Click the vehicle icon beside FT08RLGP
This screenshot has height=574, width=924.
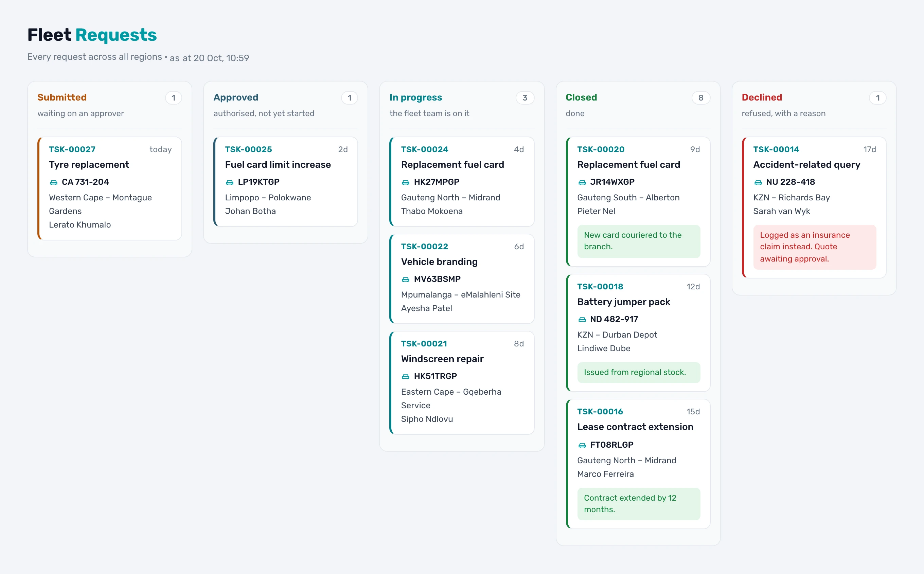pyautogui.click(x=582, y=445)
